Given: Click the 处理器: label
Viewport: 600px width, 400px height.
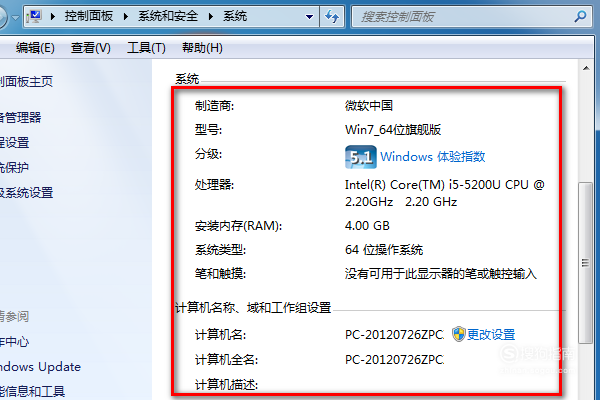Looking at the screenshot, I should (214, 185).
